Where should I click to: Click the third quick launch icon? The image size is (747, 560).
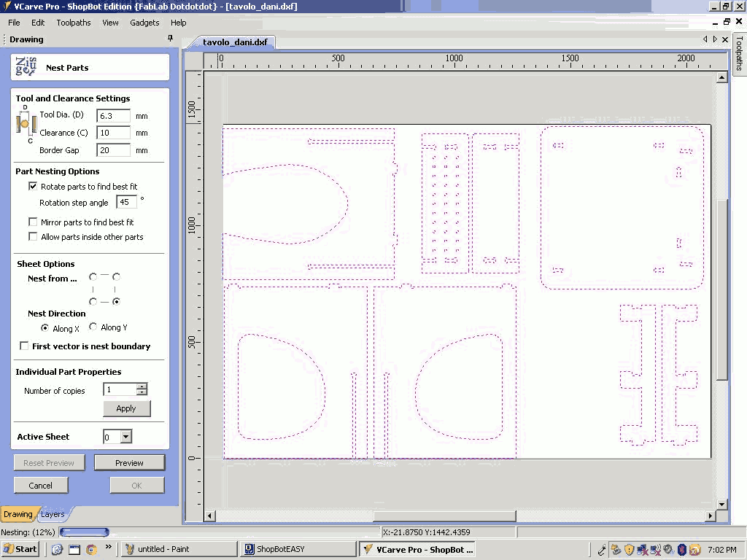(x=91, y=550)
